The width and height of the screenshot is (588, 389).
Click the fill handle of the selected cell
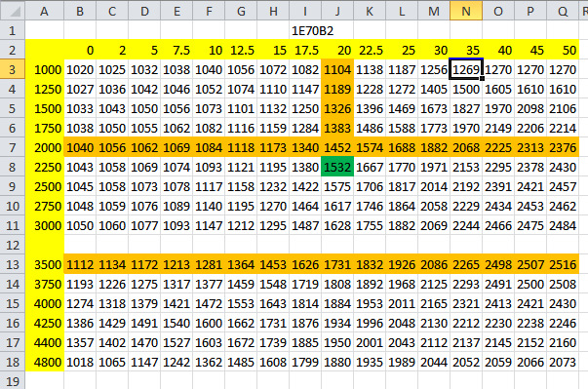pyautogui.click(x=483, y=79)
